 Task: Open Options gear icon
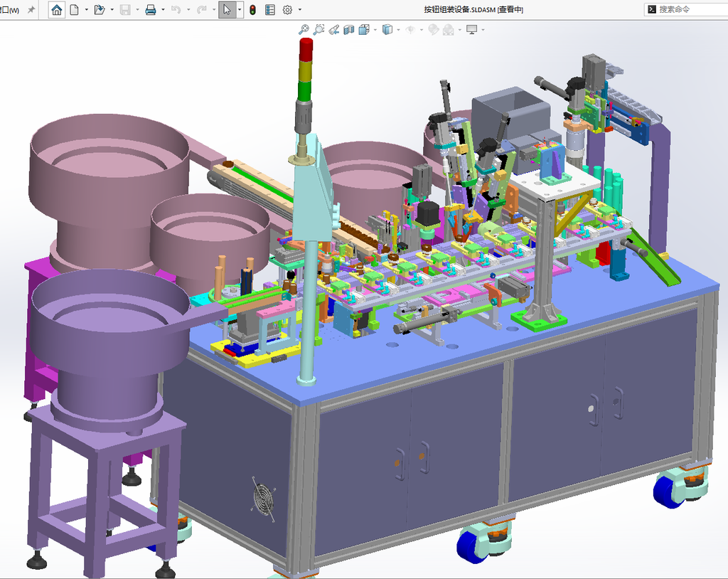(x=287, y=9)
